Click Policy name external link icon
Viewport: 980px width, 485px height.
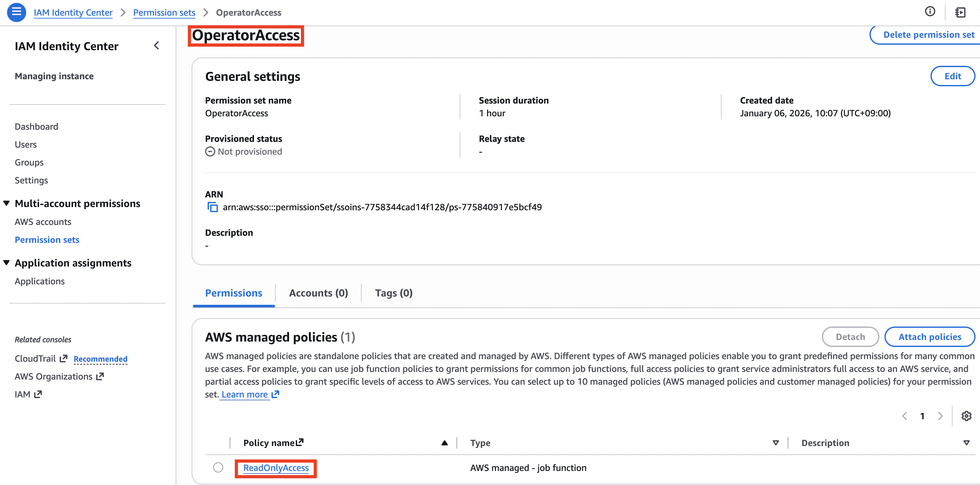[300, 442]
